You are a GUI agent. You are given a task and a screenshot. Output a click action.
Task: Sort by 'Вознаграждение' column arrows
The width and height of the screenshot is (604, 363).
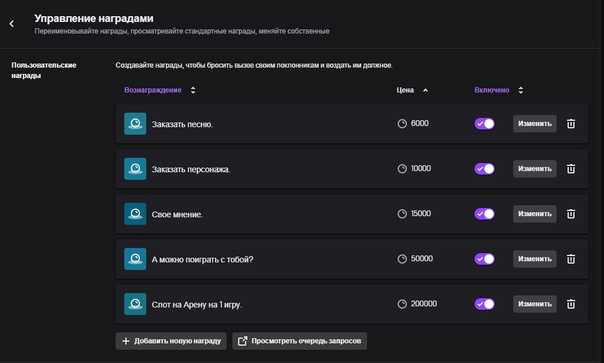coord(193,90)
